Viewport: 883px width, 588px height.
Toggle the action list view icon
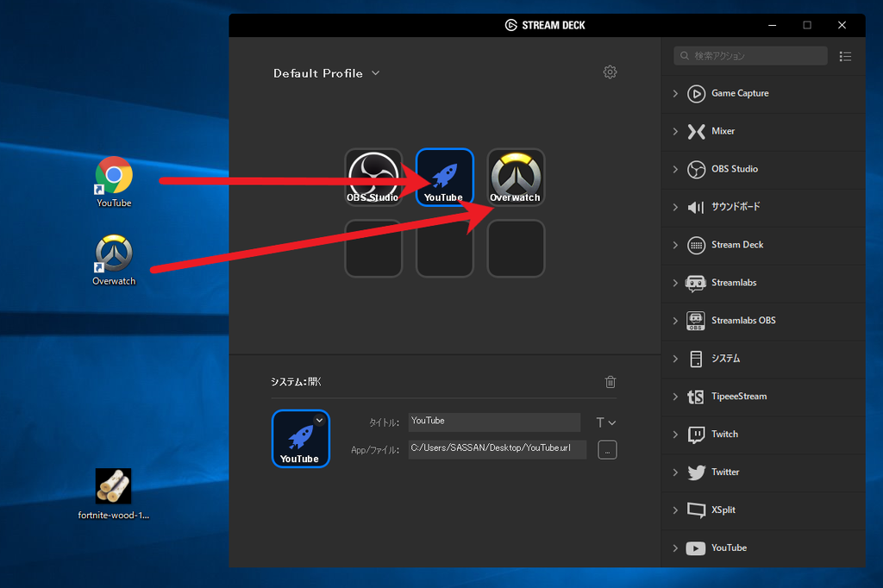click(845, 56)
